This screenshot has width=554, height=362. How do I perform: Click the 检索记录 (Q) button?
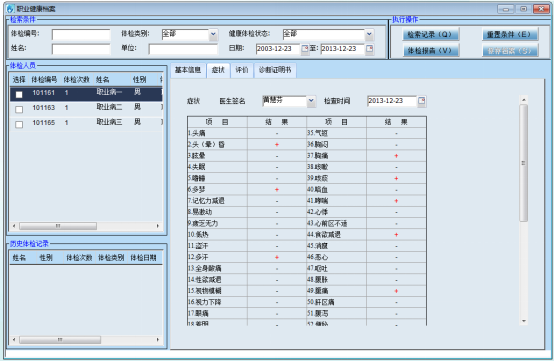pyautogui.click(x=430, y=34)
